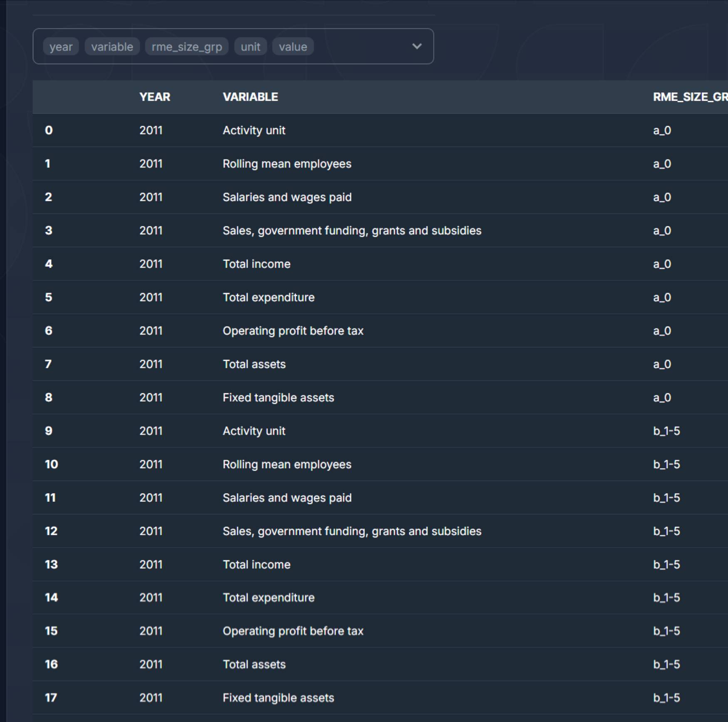Click row index 9
This screenshot has height=722, width=728.
(49, 431)
